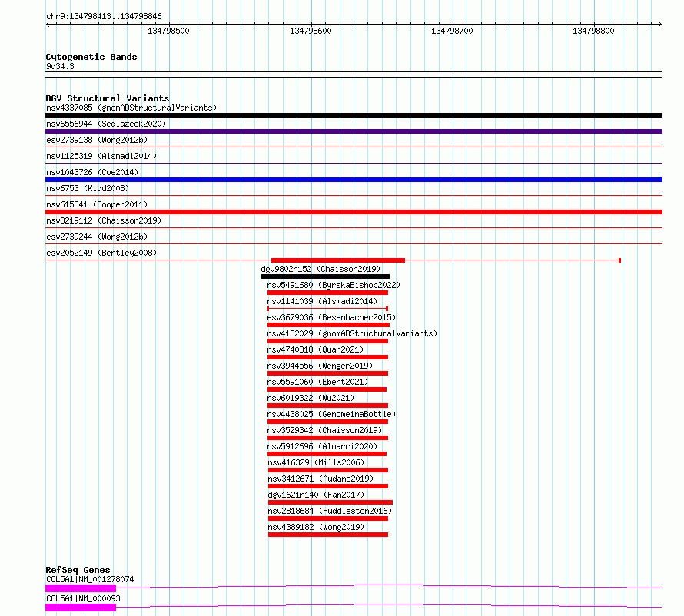Open the nsv615841 Cooper2011 variant label

97,204
